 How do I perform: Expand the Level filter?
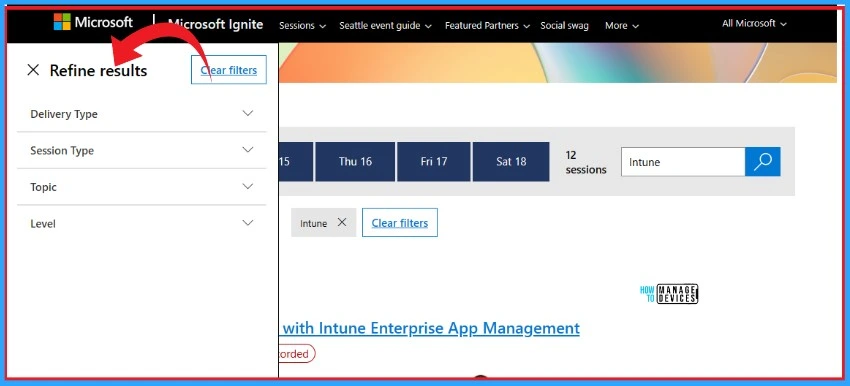[141, 223]
